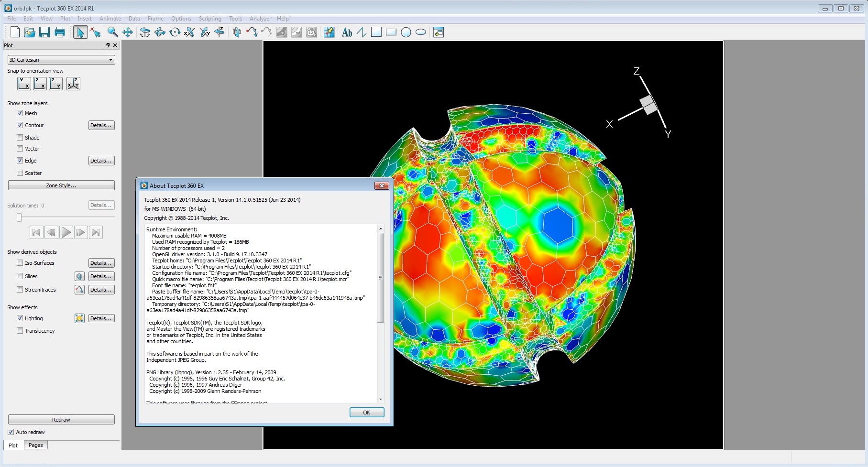Image resolution: width=868 pixels, height=467 pixels.
Task: Open the Scripting menu
Action: [x=210, y=19]
